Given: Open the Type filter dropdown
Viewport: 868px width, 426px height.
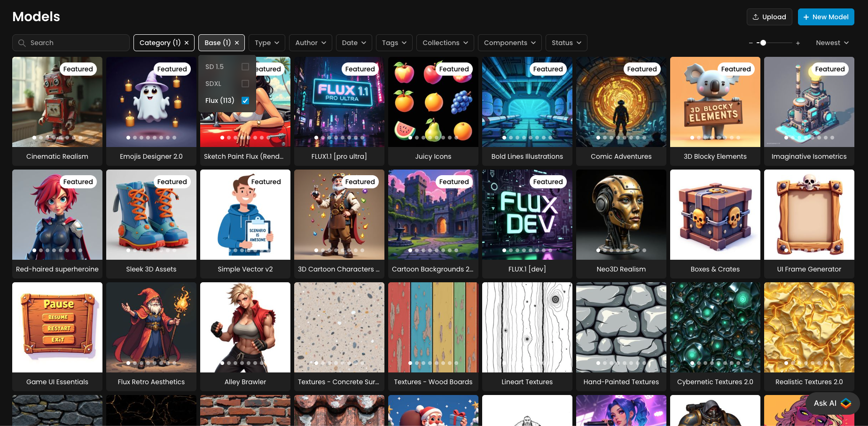Looking at the screenshot, I should point(267,43).
